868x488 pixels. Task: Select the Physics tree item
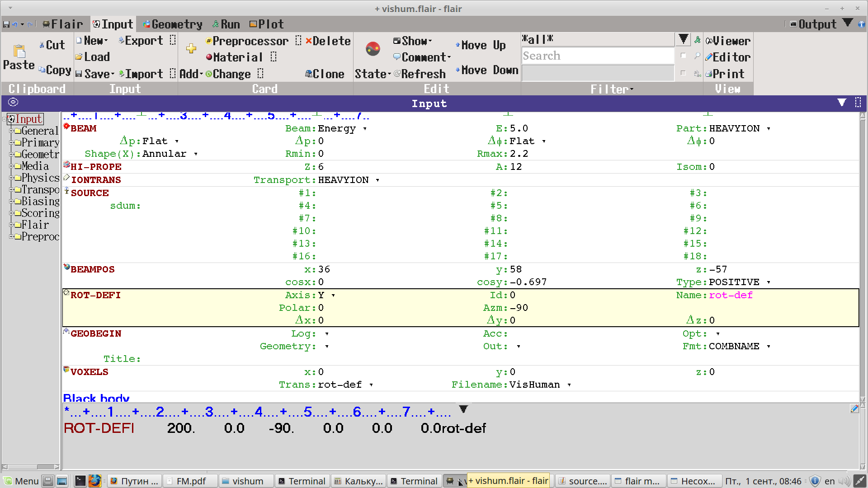tap(40, 178)
